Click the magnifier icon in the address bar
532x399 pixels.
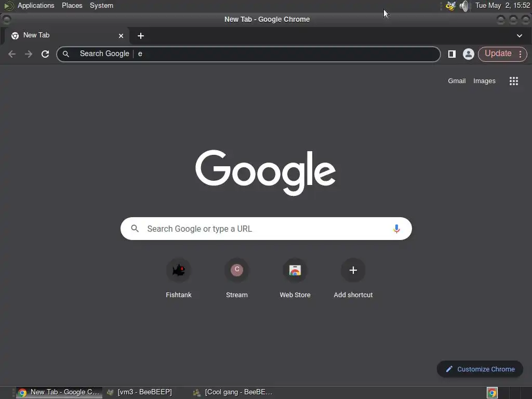66,54
